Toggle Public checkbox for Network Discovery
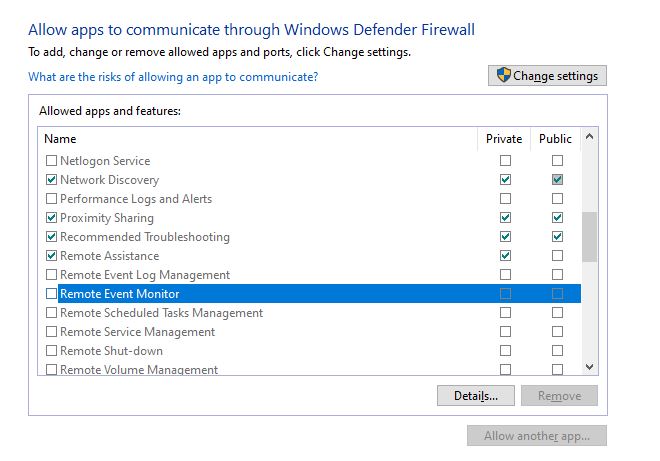Viewport: 660px width, 461px height. pyautogui.click(x=557, y=180)
